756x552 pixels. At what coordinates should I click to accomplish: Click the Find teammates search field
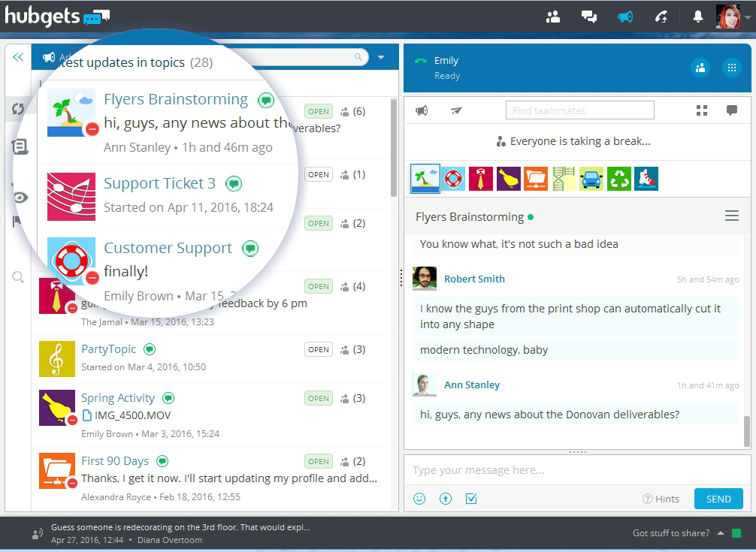coord(580,110)
